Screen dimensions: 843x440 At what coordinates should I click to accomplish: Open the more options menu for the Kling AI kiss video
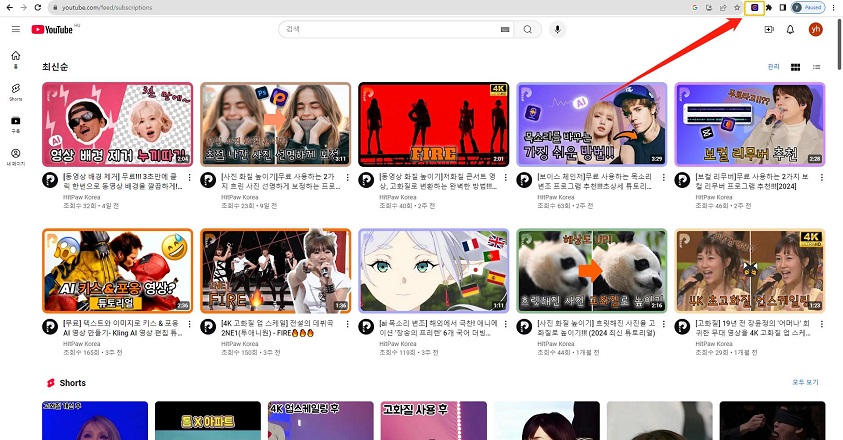[190, 324]
